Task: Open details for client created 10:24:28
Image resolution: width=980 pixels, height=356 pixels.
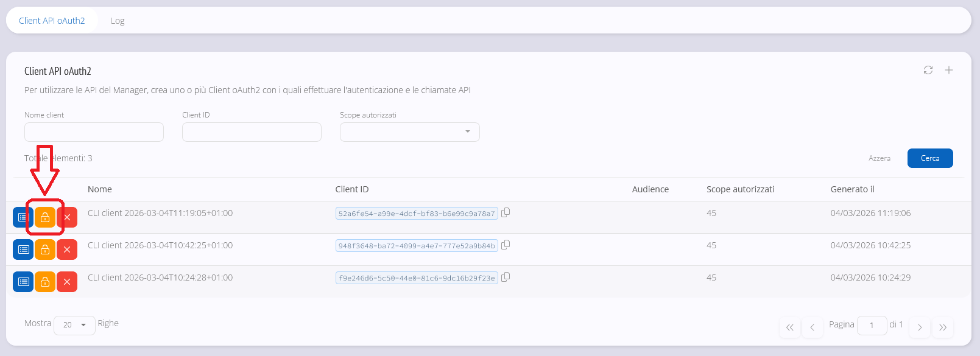Action: pyautogui.click(x=23, y=282)
